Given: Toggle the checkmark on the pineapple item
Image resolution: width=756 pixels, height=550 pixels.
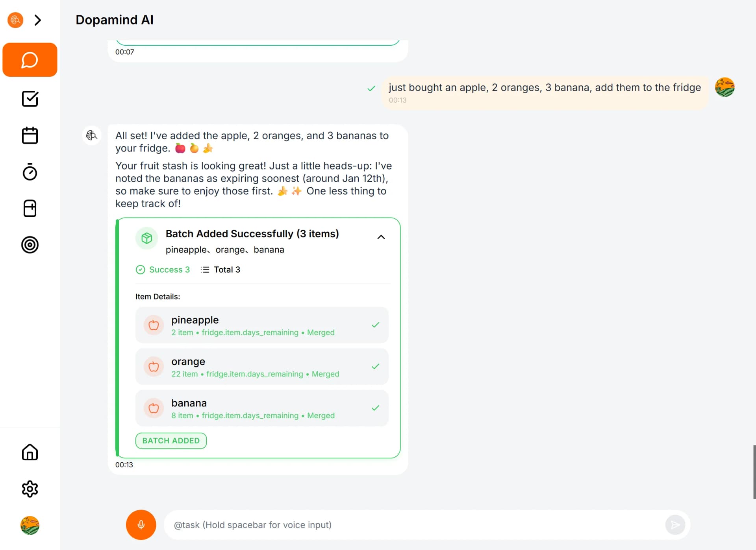Looking at the screenshot, I should coord(375,325).
